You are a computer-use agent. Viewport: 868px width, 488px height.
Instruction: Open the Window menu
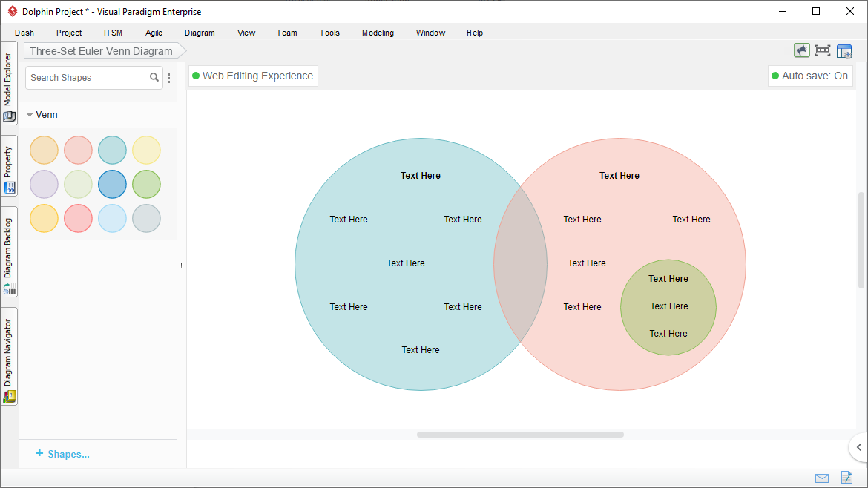pyautogui.click(x=431, y=33)
